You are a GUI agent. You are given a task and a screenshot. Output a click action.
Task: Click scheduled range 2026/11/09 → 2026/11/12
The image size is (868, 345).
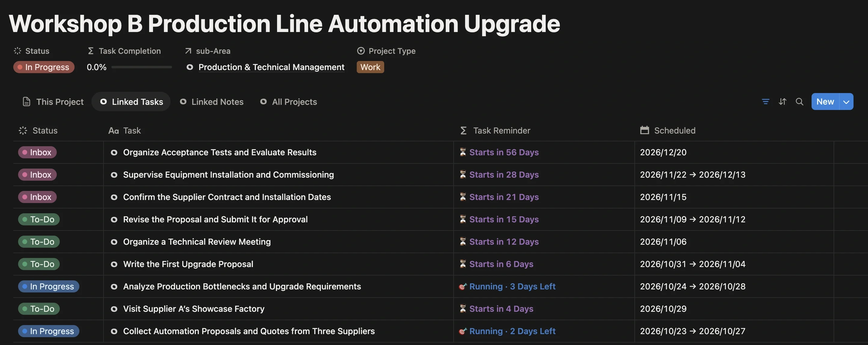pos(692,220)
